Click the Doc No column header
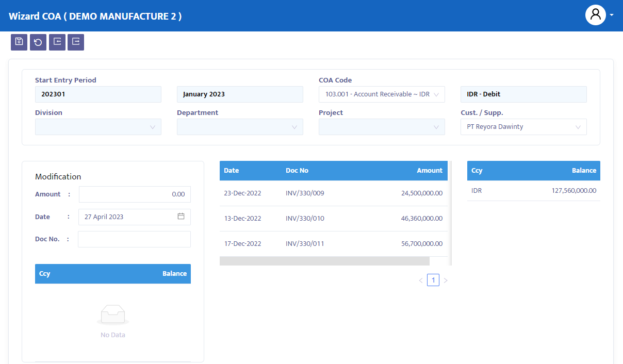Screen dimensions: 623x364 click(x=297, y=171)
